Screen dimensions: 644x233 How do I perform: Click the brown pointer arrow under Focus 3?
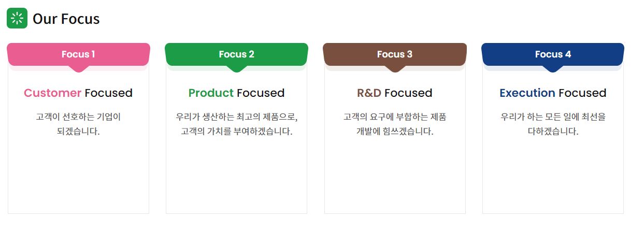click(395, 69)
